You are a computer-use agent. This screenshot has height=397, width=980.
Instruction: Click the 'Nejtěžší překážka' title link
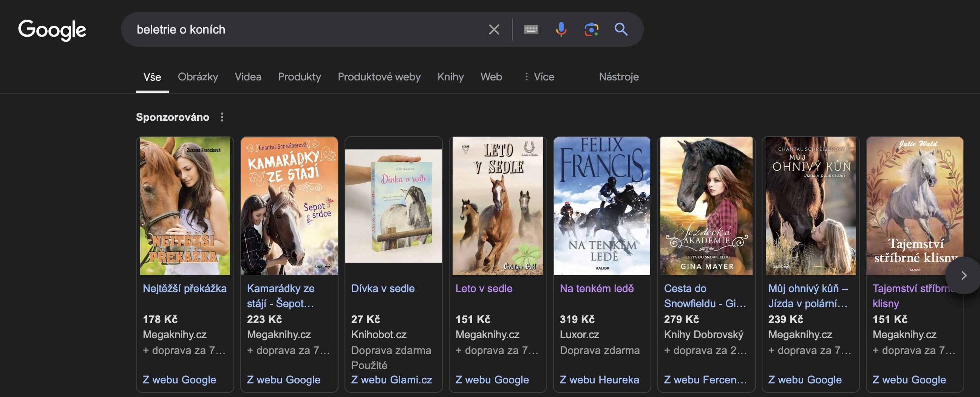click(184, 288)
